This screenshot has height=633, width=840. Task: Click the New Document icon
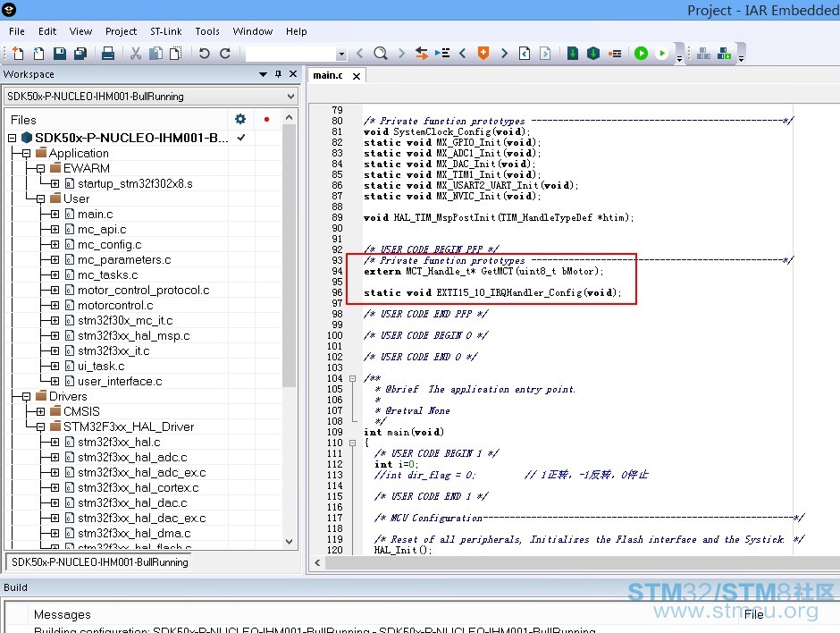click(x=18, y=53)
